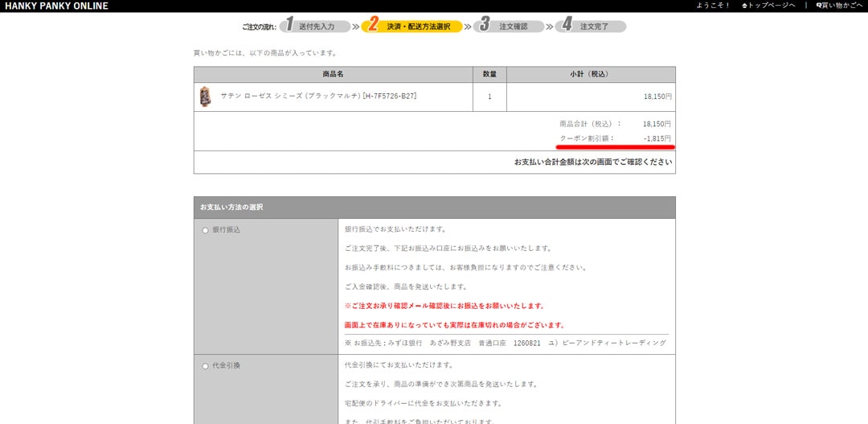The height and width of the screenshot is (424, 868).
Task: Select the 代金引換 payment radio button
Action: [205, 366]
